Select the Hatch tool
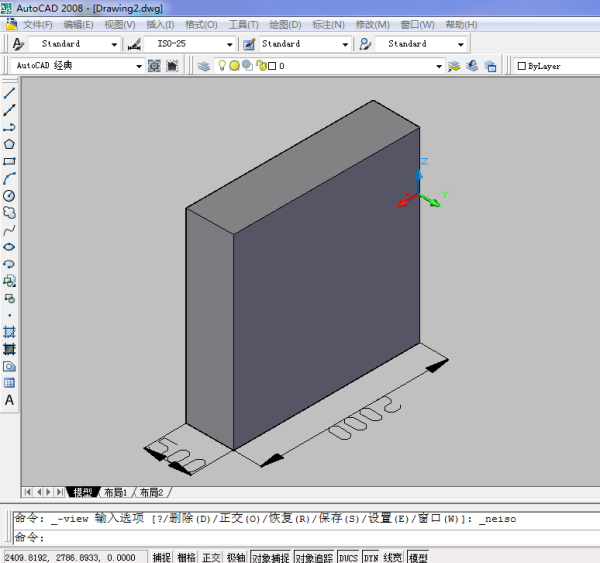 coord(9,332)
